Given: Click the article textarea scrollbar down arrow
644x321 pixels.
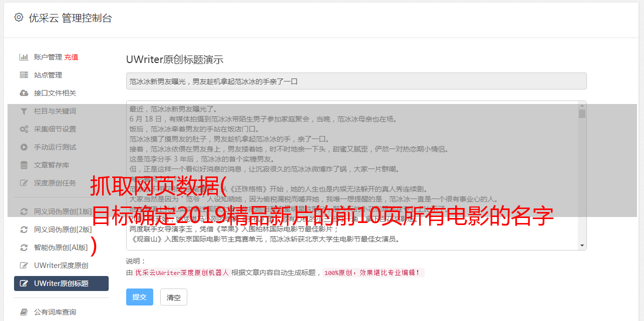Looking at the screenshot, I should coord(582,245).
